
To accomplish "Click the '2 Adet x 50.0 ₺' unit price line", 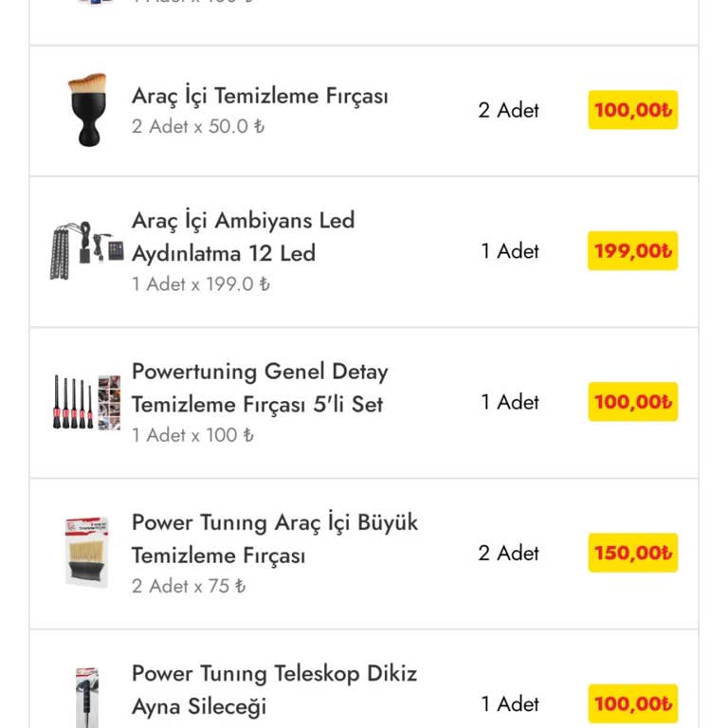I will 198,126.
